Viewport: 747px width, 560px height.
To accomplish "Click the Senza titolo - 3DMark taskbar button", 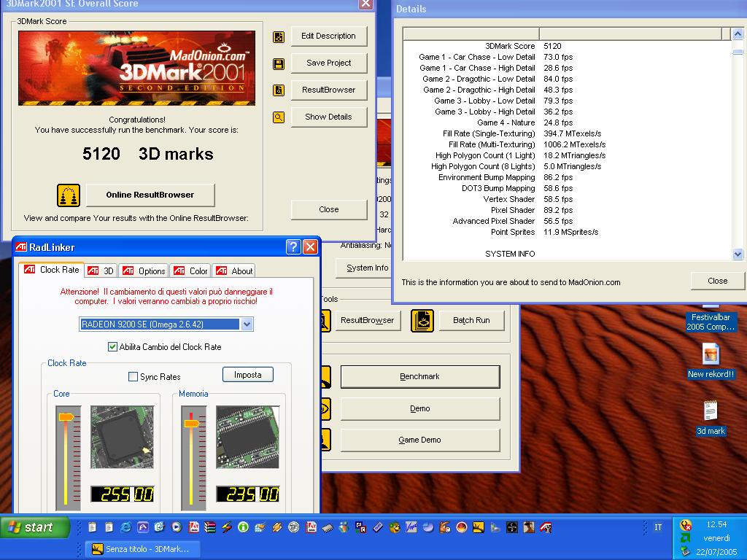I will [x=142, y=549].
